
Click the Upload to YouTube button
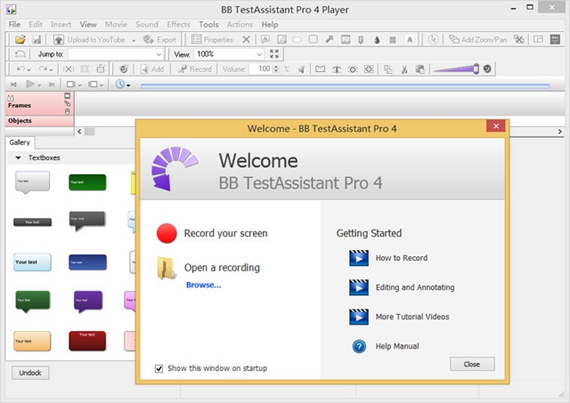[x=89, y=40]
